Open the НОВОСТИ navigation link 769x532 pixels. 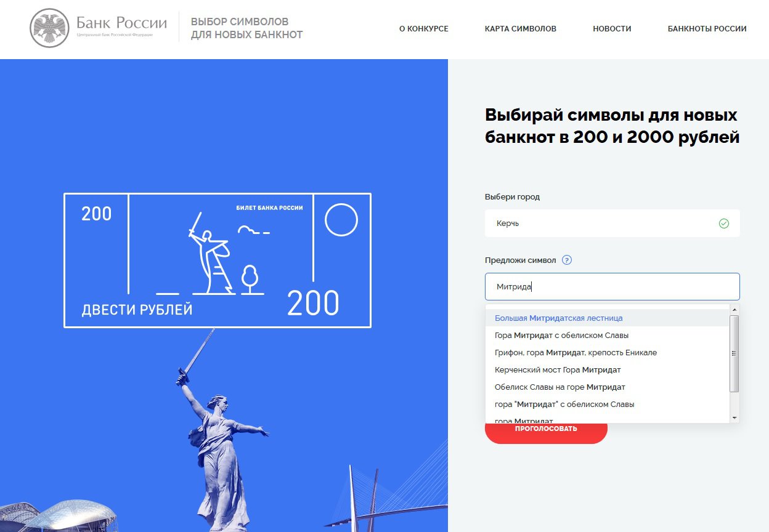[612, 29]
